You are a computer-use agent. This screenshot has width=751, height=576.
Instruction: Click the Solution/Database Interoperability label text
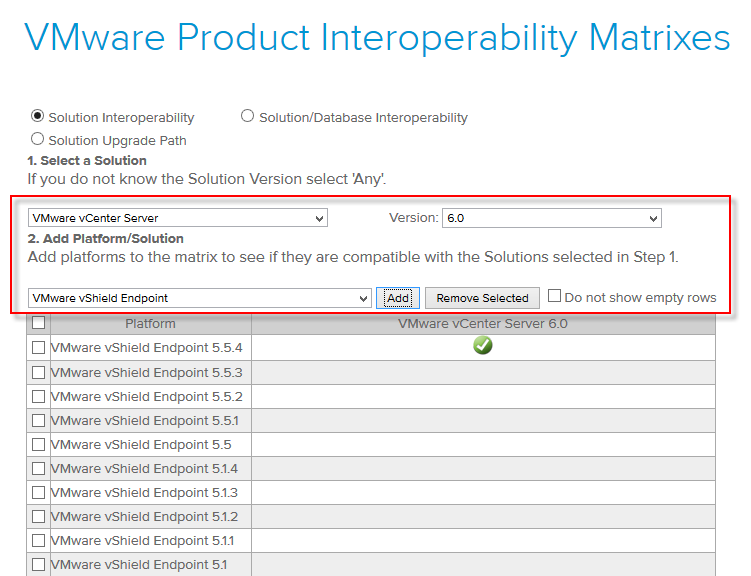363,118
